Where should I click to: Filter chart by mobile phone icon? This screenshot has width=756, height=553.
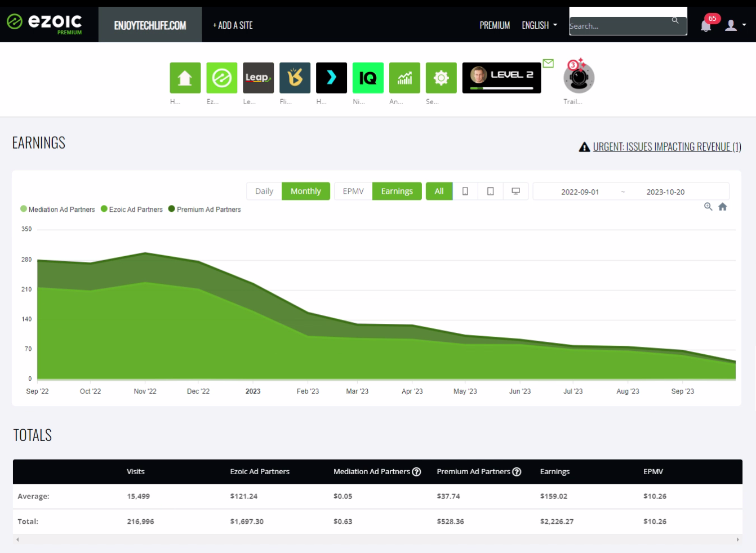tap(465, 191)
